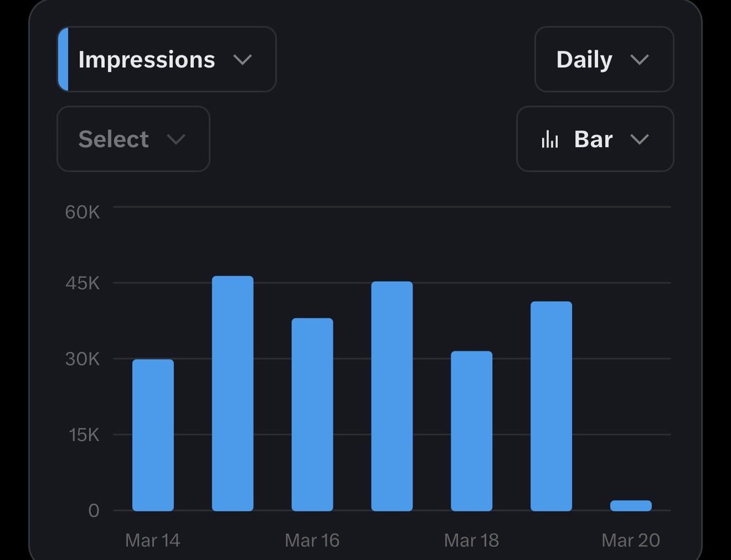Image resolution: width=731 pixels, height=560 pixels.
Task: Click the chevron next to Bar
Action: (640, 139)
